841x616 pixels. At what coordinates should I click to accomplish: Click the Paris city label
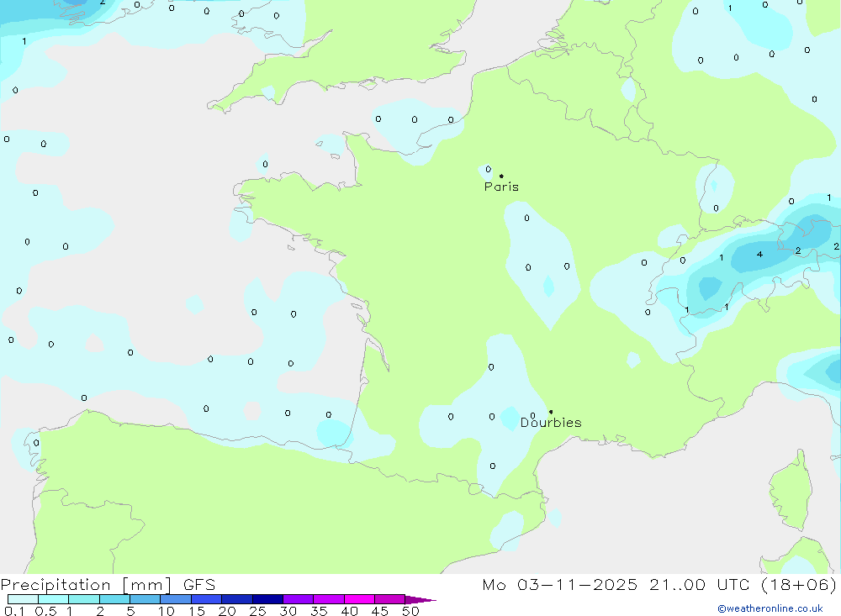(501, 187)
